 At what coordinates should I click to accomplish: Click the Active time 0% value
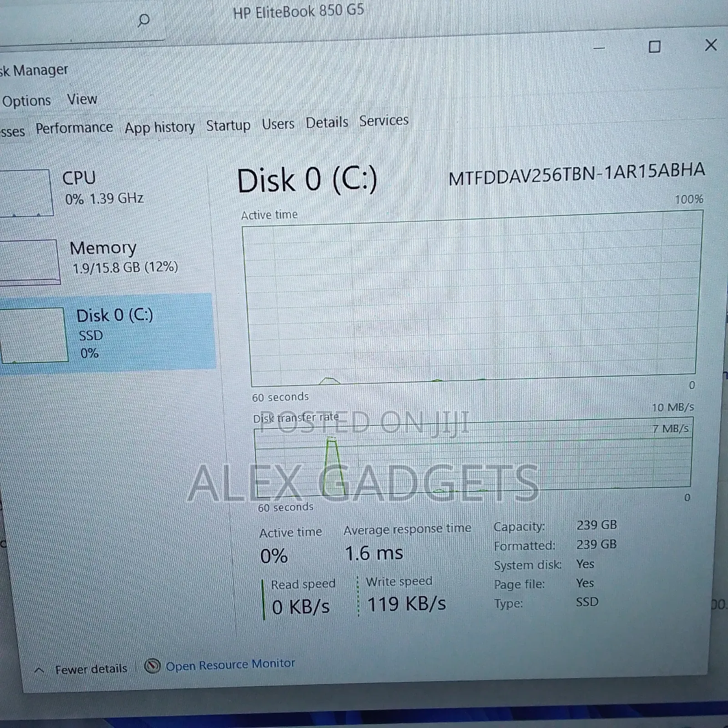(274, 556)
